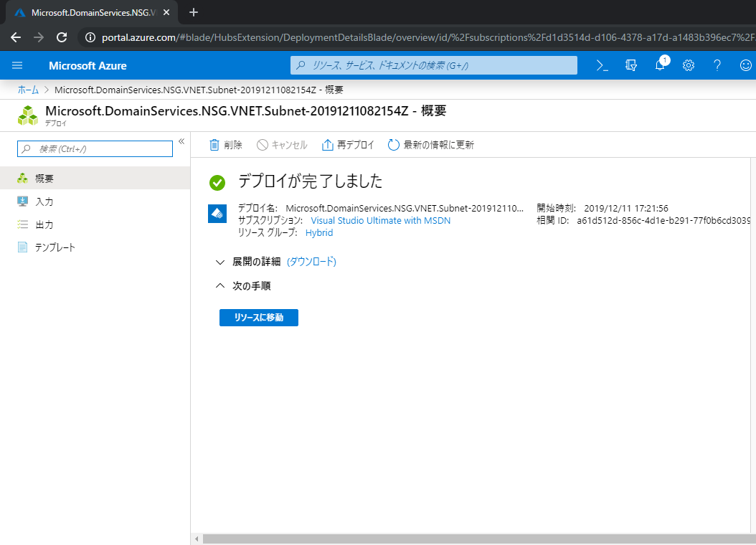756x545 pixels.
Task: Click the green deployment complete checkmark
Action: click(x=217, y=183)
